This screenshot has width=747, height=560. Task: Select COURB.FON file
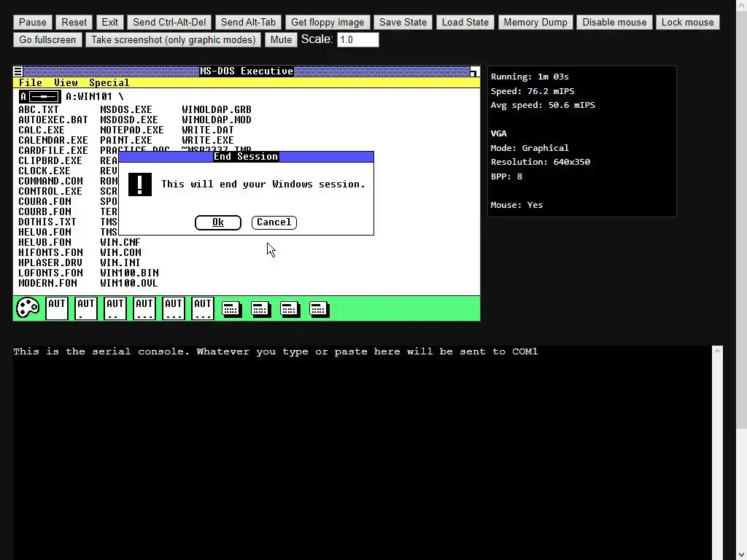pyautogui.click(x=44, y=212)
